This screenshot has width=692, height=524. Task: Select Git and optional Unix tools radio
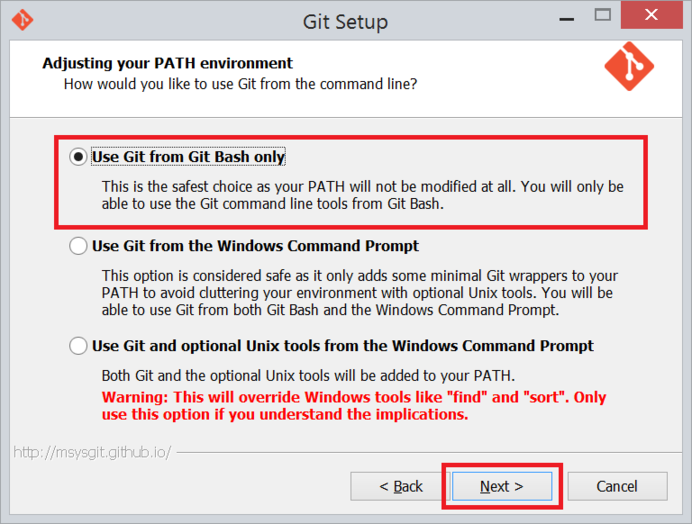click(x=78, y=346)
